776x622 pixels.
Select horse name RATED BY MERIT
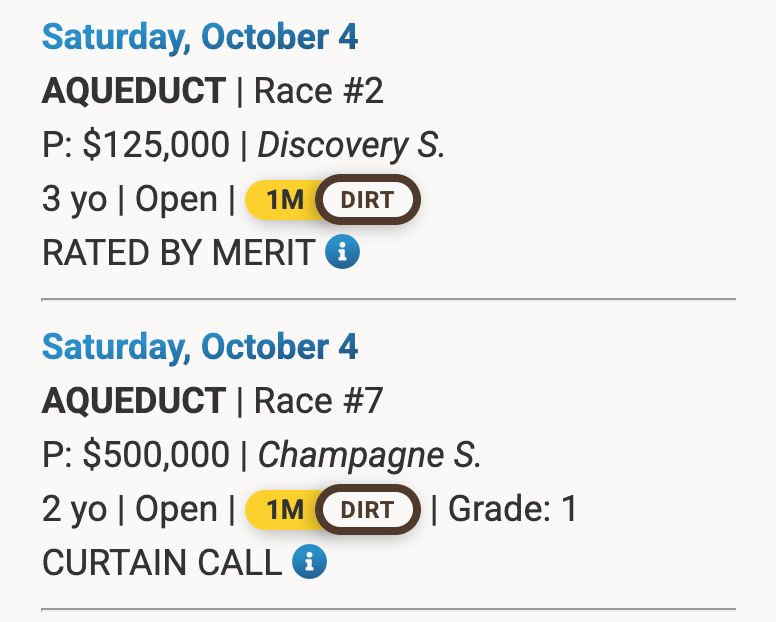point(178,254)
